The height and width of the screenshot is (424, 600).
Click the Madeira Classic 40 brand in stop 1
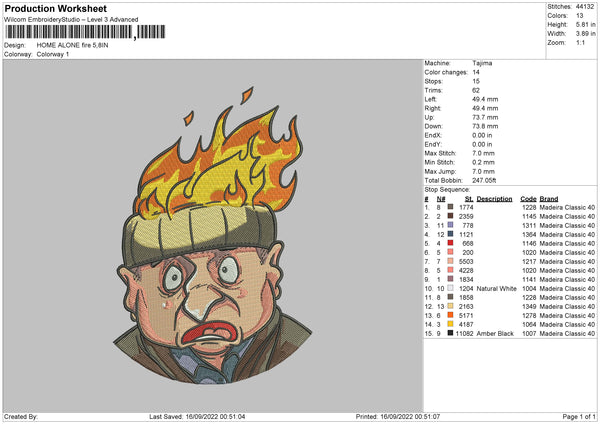[x=567, y=207]
